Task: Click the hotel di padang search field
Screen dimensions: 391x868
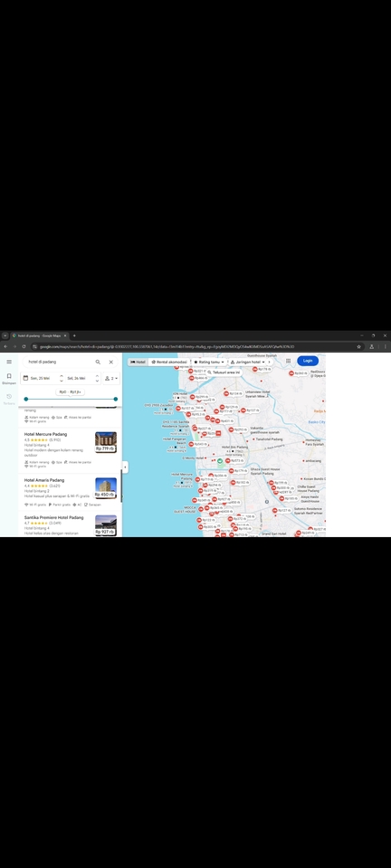Action: pos(58,362)
